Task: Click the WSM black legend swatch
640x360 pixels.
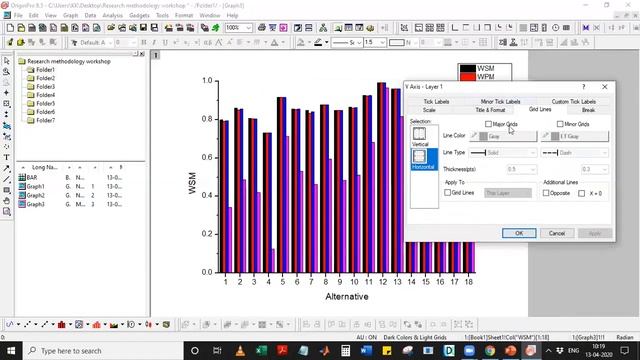Action: point(468,69)
